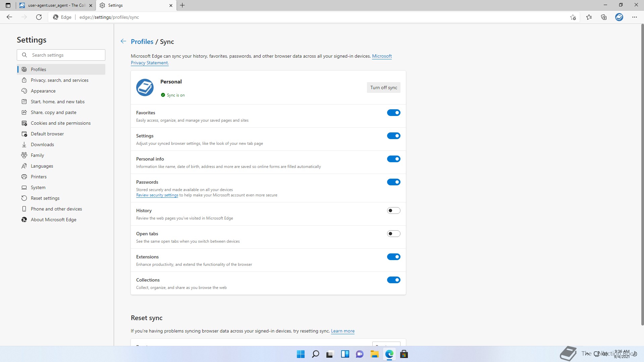Open About Microsoft Edge
This screenshot has height=362, width=644.
coord(61,220)
